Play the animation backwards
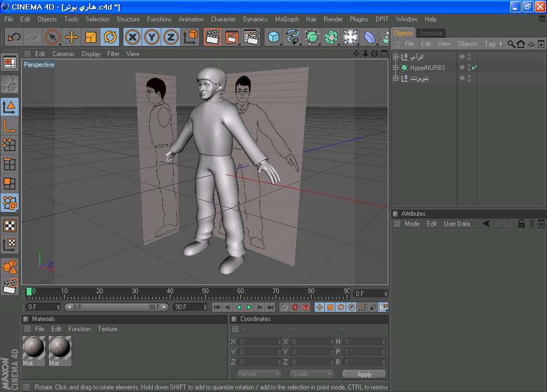Viewport: 547px width, 392px height. pyautogui.click(x=238, y=307)
